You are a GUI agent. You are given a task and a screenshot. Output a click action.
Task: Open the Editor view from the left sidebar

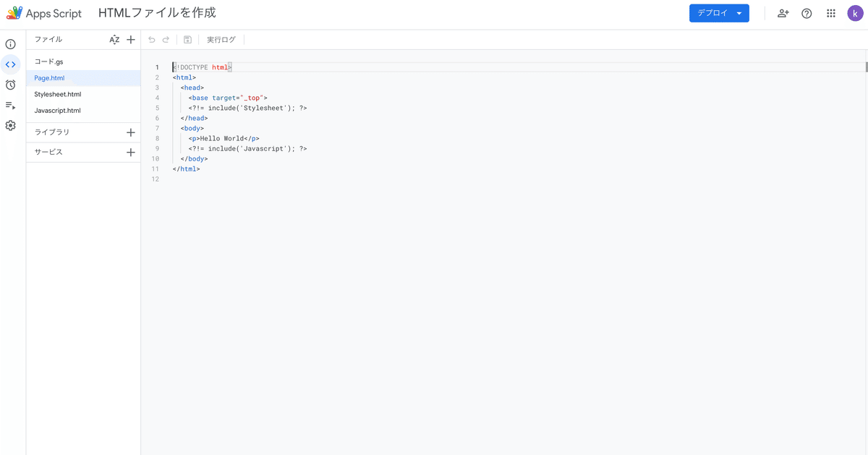pyautogui.click(x=10, y=64)
